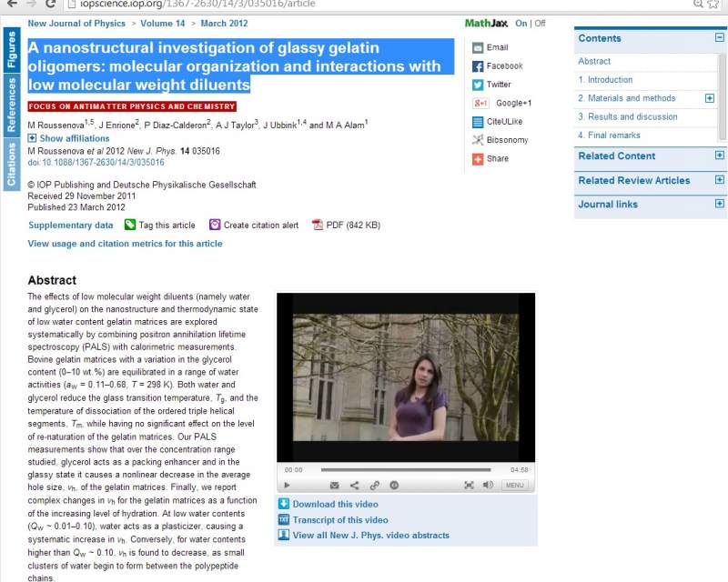The height and width of the screenshot is (582, 728).
Task: Open Supplementary data link
Action: [x=71, y=226]
